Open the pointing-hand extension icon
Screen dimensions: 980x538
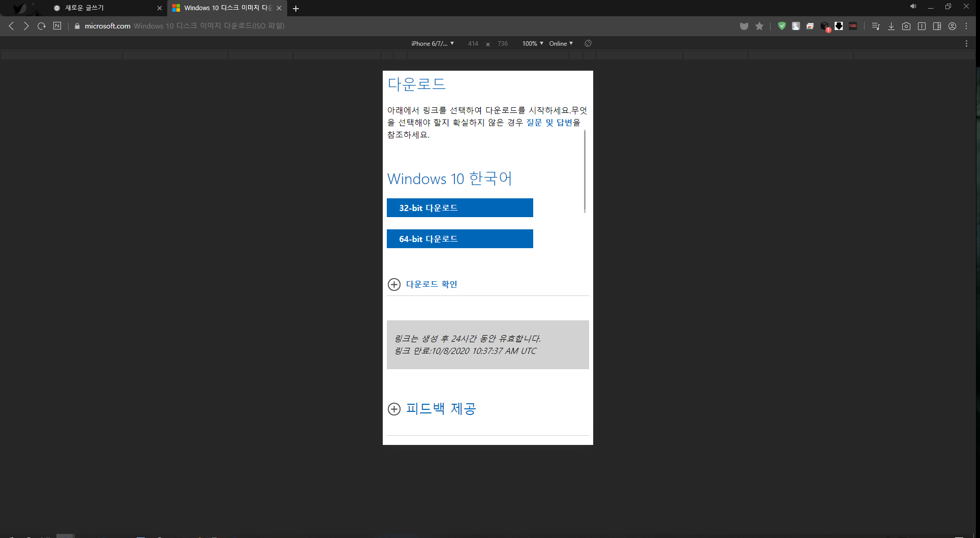[x=796, y=26]
